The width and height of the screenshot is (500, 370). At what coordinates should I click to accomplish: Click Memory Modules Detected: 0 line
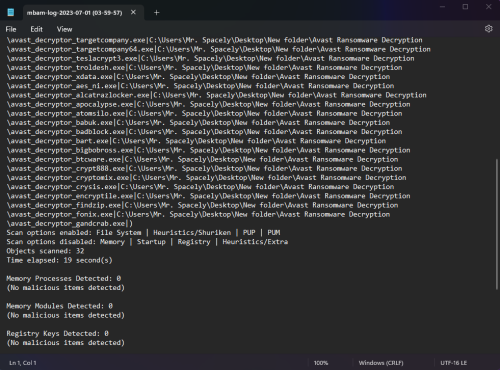(x=60, y=306)
